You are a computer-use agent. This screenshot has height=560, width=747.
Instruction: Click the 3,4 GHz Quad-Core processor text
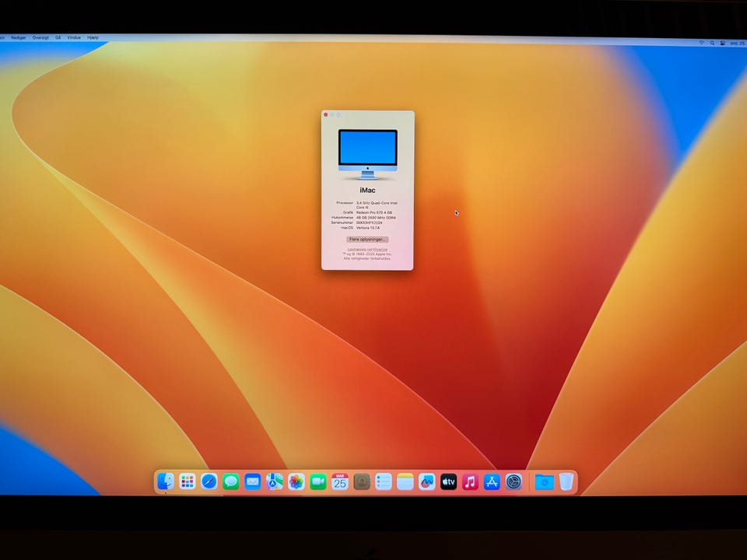tap(377, 205)
